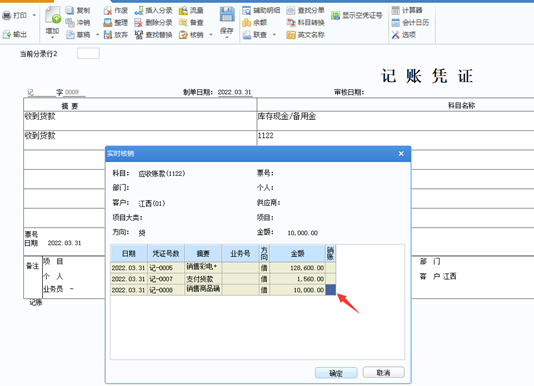Click the 128,600.00 amount cell

tap(298, 268)
